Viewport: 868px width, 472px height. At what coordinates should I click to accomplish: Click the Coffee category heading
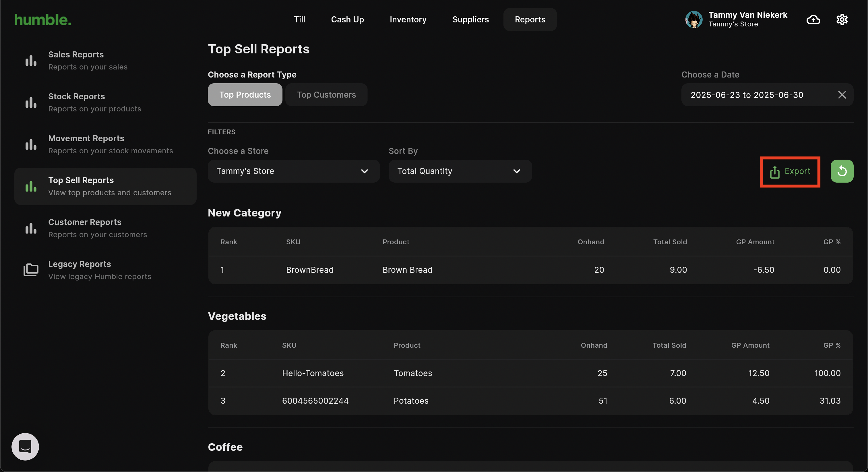click(x=225, y=447)
